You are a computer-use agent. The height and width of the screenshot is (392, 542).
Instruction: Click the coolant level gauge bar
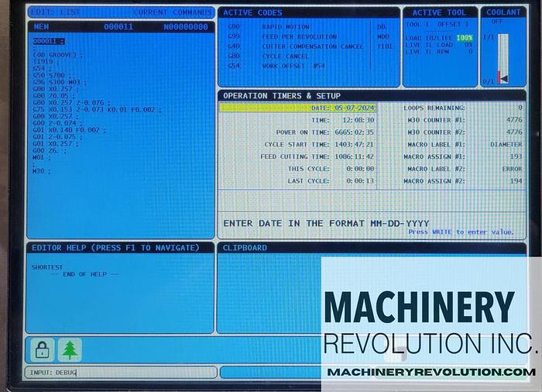click(503, 57)
